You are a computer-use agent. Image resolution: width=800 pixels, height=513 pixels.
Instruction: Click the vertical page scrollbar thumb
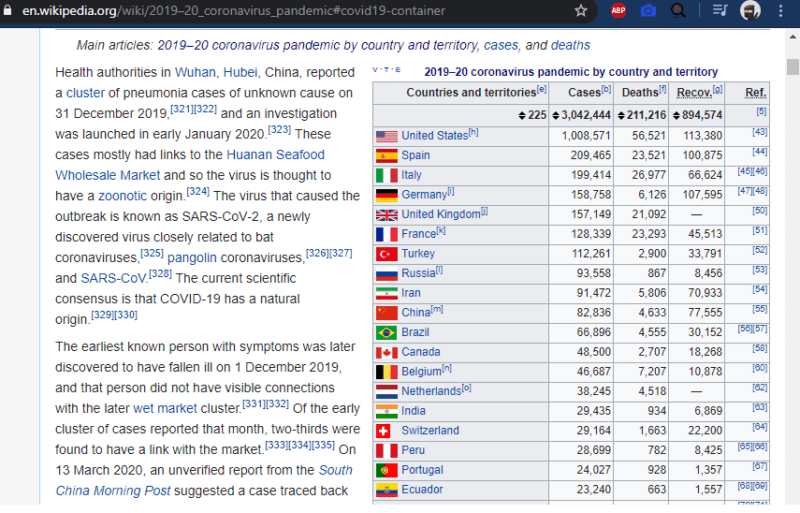coord(792,68)
